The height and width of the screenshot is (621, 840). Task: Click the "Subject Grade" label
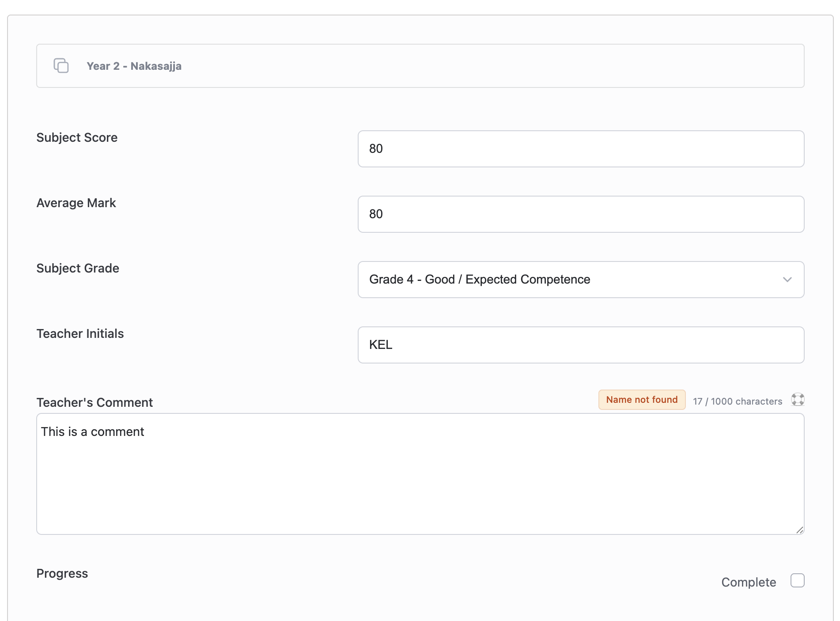click(x=78, y=268)
